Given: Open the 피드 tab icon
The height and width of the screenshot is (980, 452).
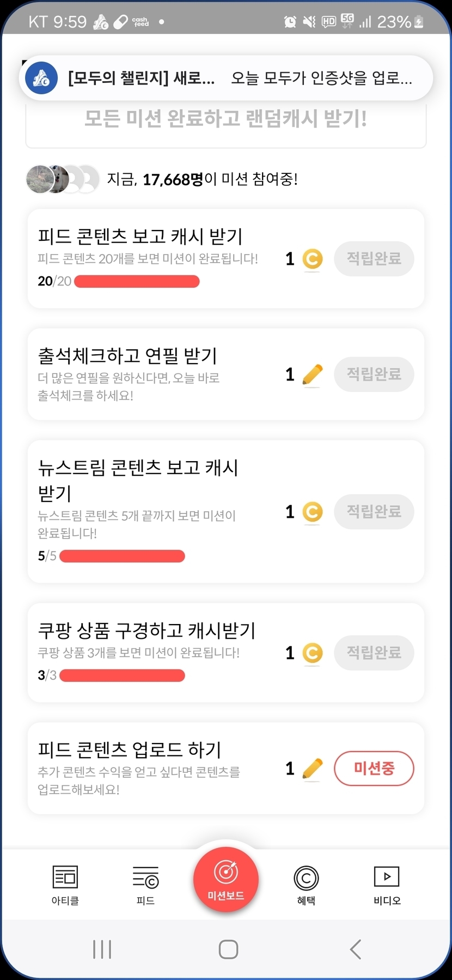Looking at the screenshot, I should 145,878.
